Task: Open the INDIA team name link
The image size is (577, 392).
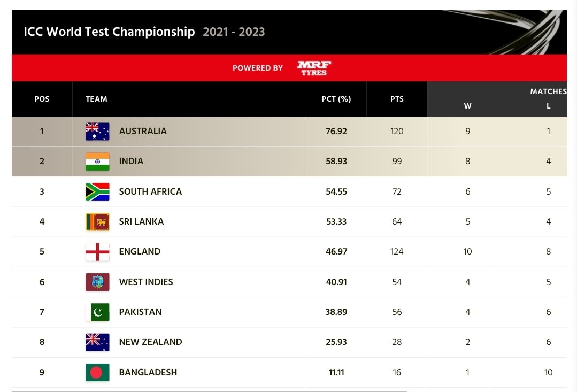Action: tap(131, 161)
